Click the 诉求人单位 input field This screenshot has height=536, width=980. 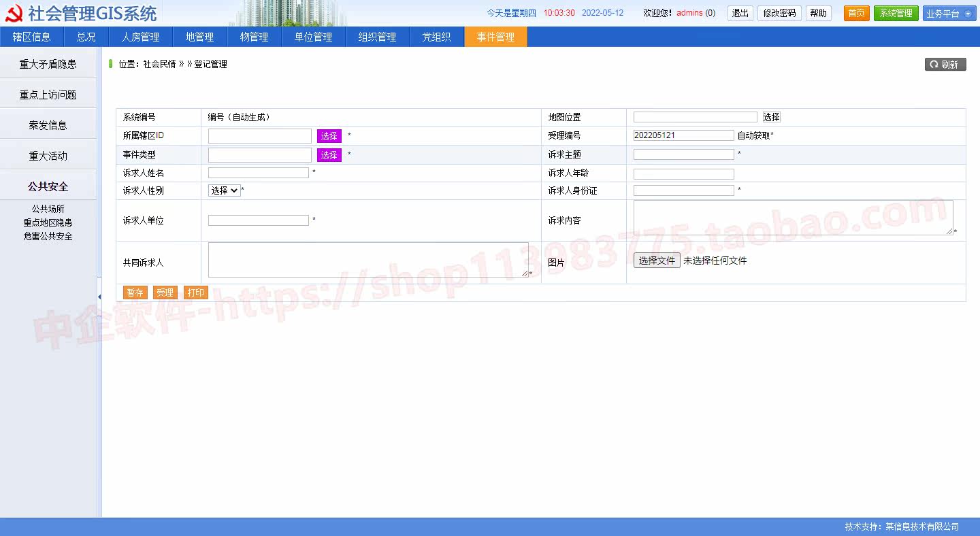(x=259, y=220)
